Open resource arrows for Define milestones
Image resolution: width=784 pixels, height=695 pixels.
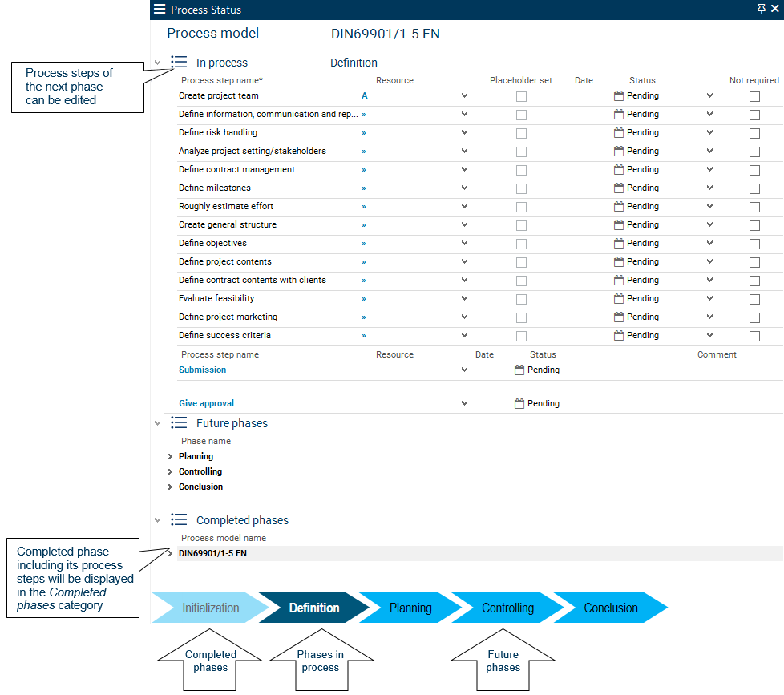pos(364,188)
